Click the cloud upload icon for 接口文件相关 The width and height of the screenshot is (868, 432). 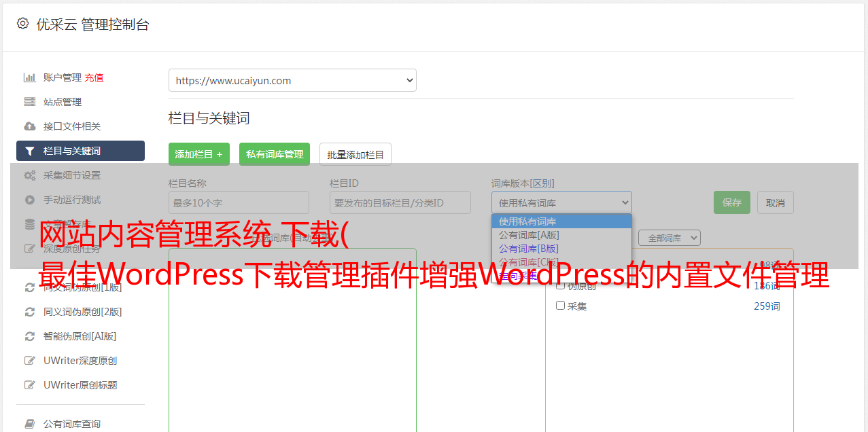coord(30,126)
